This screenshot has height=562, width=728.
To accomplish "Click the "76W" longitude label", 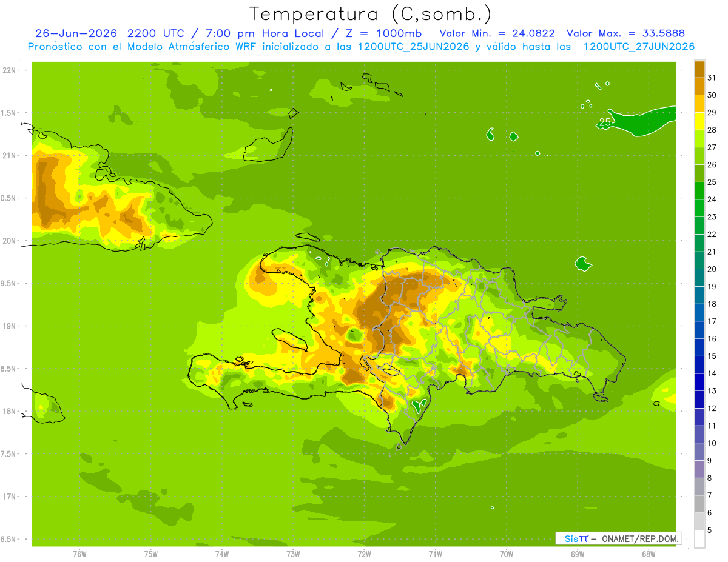I will tap(79, 554).
